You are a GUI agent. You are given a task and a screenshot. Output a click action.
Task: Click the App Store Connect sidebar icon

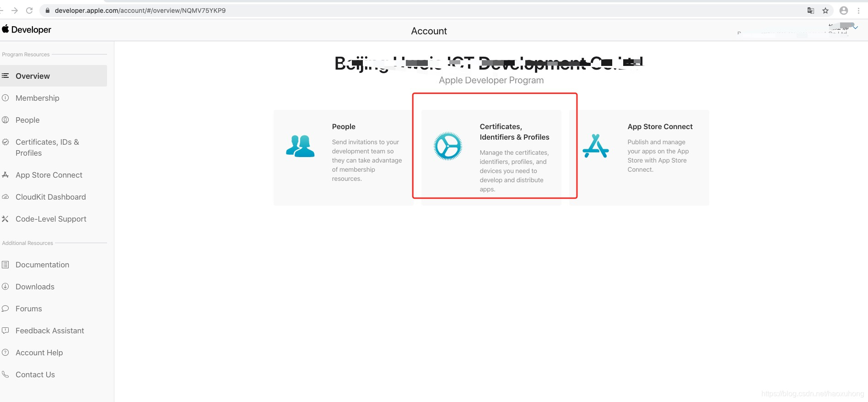(5, 174)
